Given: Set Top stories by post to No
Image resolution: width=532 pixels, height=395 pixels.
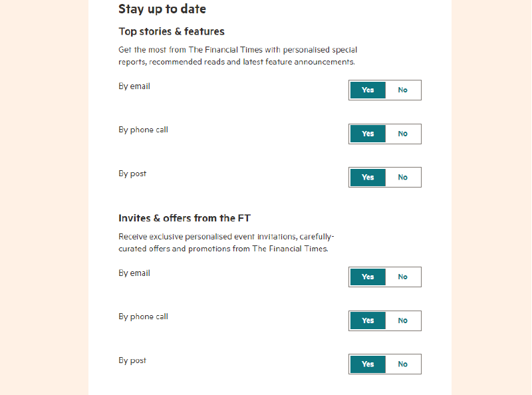Looking at the screenshot, I should tap(403, 177).
